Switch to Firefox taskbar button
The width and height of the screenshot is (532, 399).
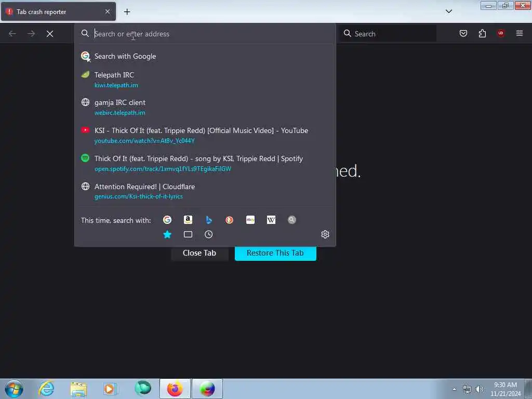pos(175,389)
